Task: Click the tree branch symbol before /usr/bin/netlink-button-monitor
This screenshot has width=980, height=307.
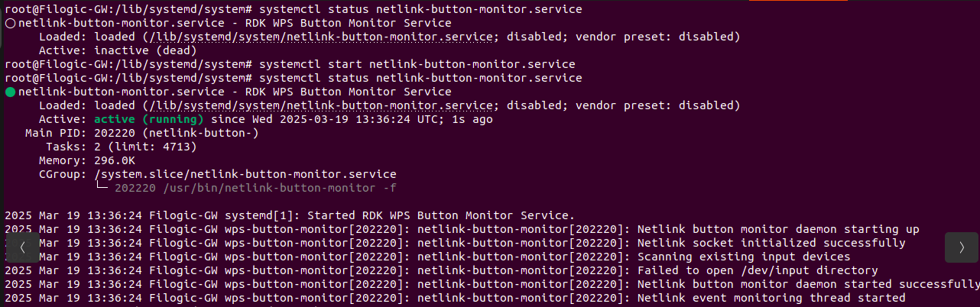Action: pyautogui.click(x=103, y=188)
